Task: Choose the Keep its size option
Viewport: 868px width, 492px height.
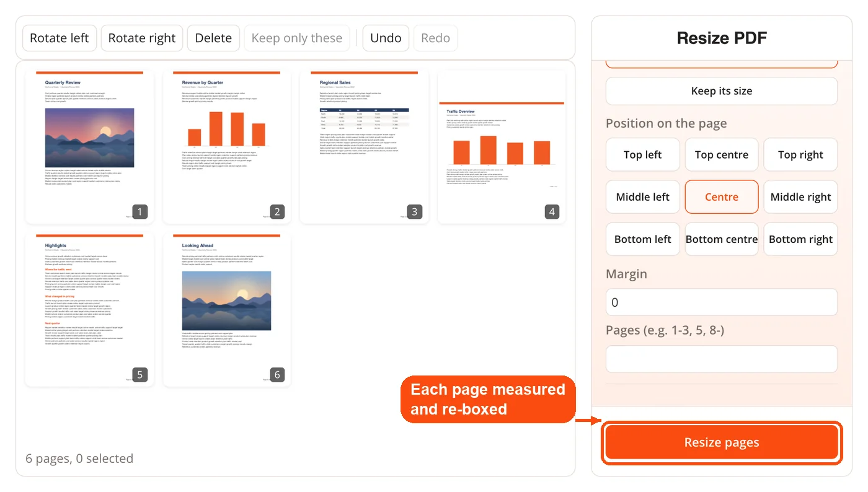Action: (x=722, y=91)
